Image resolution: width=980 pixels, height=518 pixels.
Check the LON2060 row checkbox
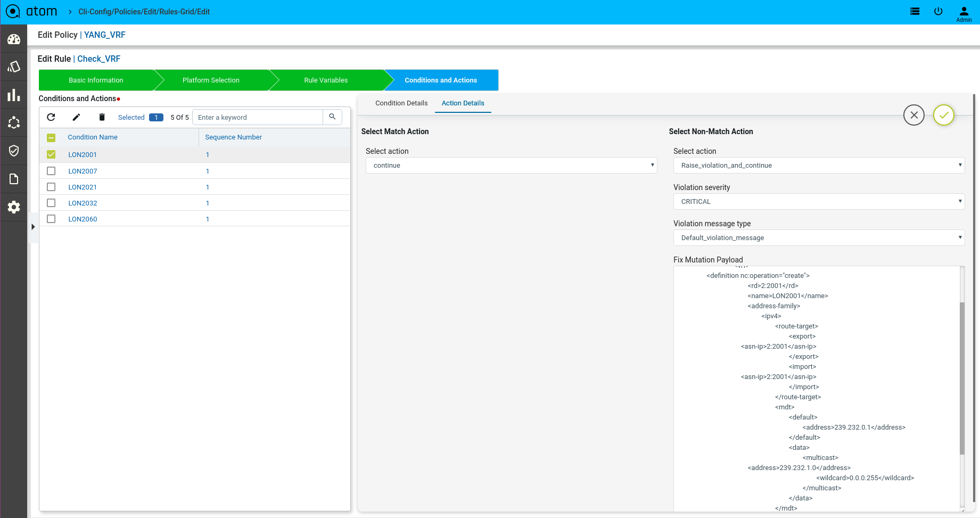point(51,219)
